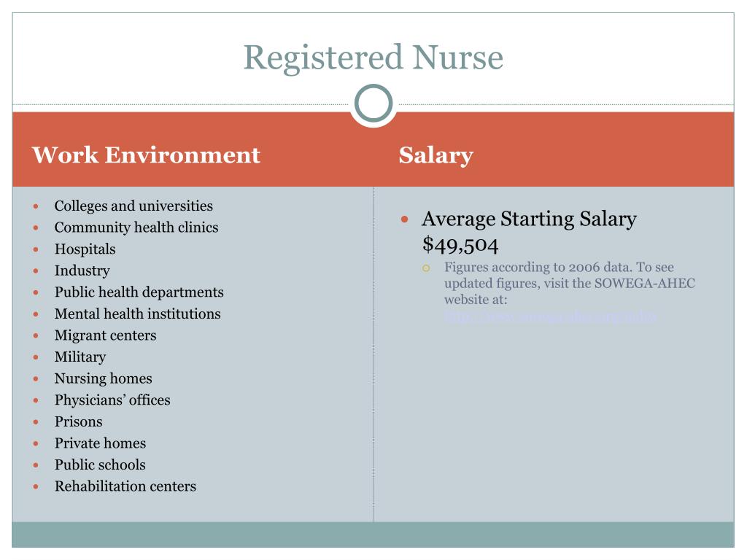The width and height of the screenshot is (747, 560).
Task: Click the 'Physicians' offices' entry
Action: [x=112, y=400]
